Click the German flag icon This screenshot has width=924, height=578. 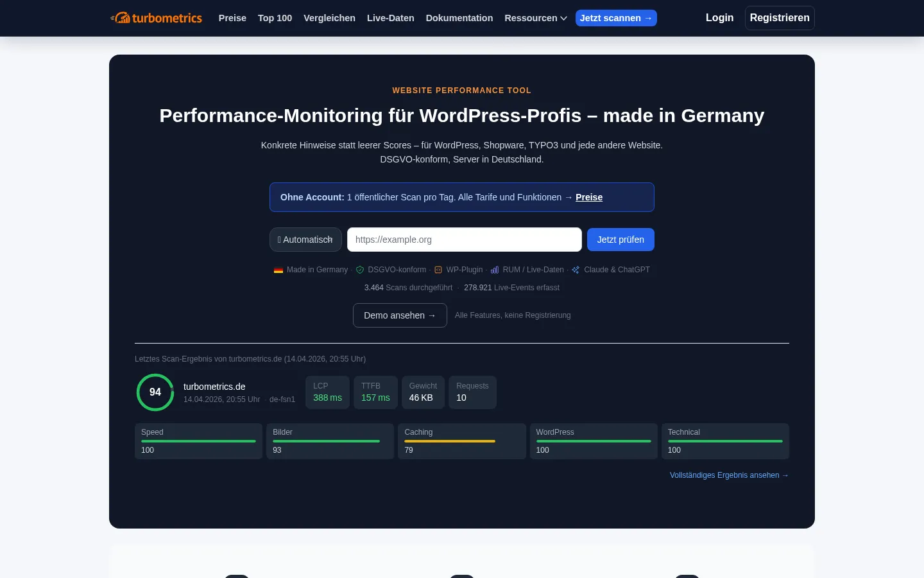tap(278, 270)
